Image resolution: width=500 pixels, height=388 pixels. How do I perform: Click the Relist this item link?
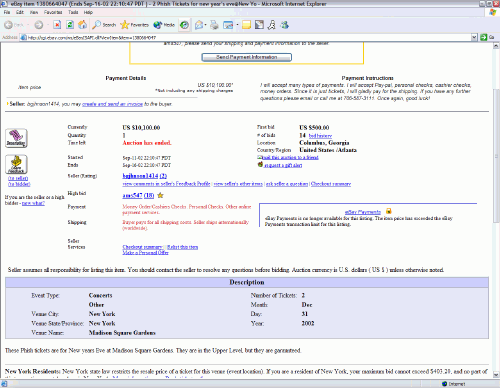(x=182, y=247)
